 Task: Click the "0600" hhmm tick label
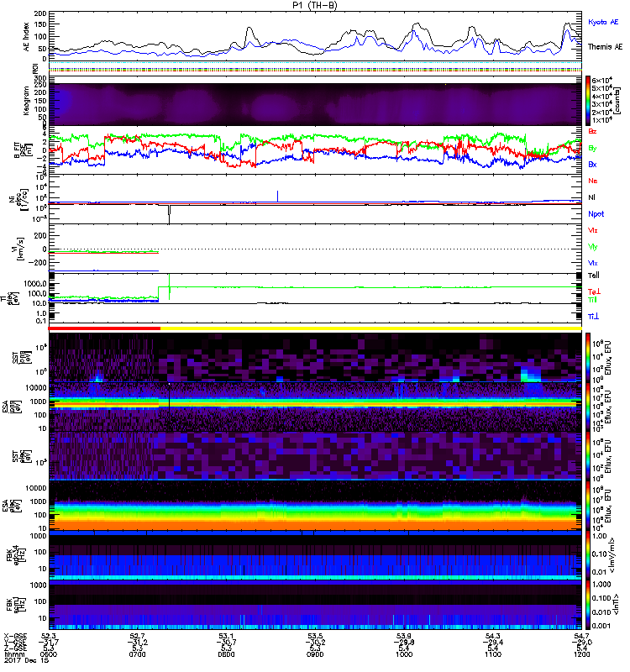click(x=48, y=654)
